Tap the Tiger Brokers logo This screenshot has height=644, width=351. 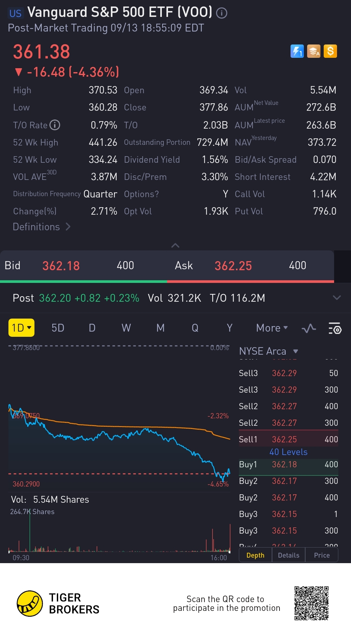click(58, 604)
